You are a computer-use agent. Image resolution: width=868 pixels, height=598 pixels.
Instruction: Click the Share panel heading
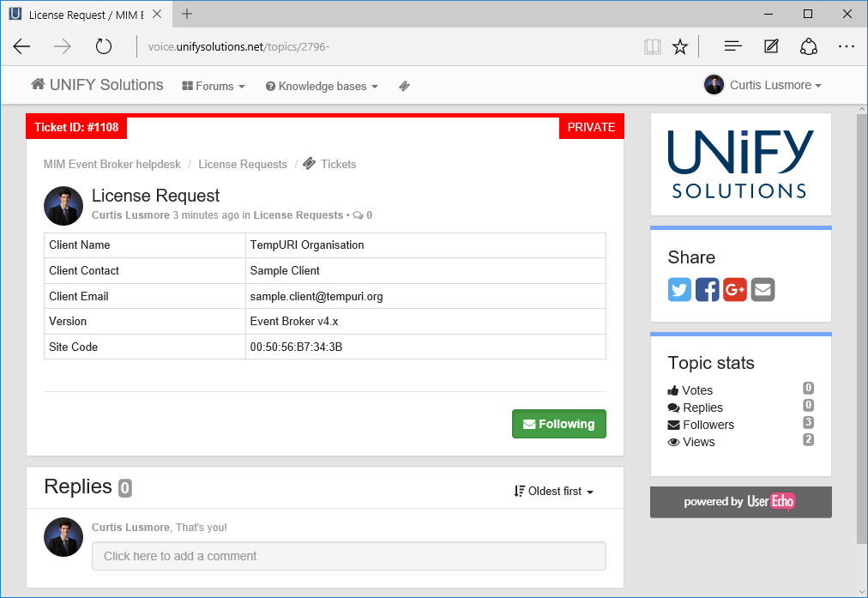(x=691, y=257)
